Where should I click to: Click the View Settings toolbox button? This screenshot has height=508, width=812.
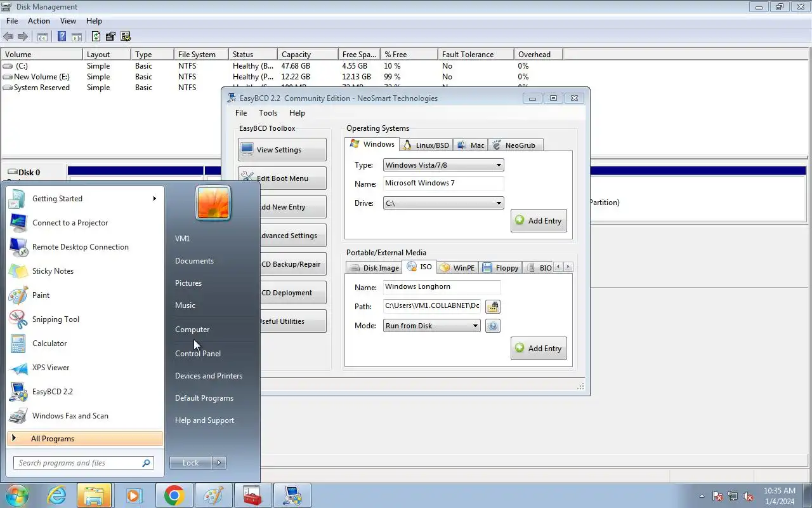[x=282, y=150]
